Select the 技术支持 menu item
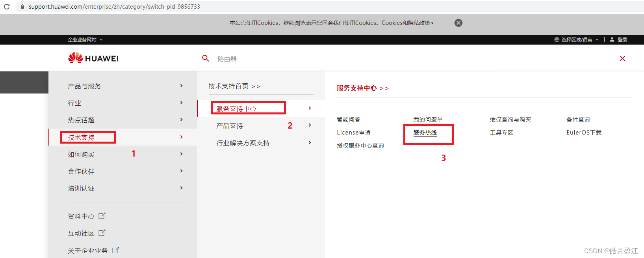644x258 pixels. point(81,137)
